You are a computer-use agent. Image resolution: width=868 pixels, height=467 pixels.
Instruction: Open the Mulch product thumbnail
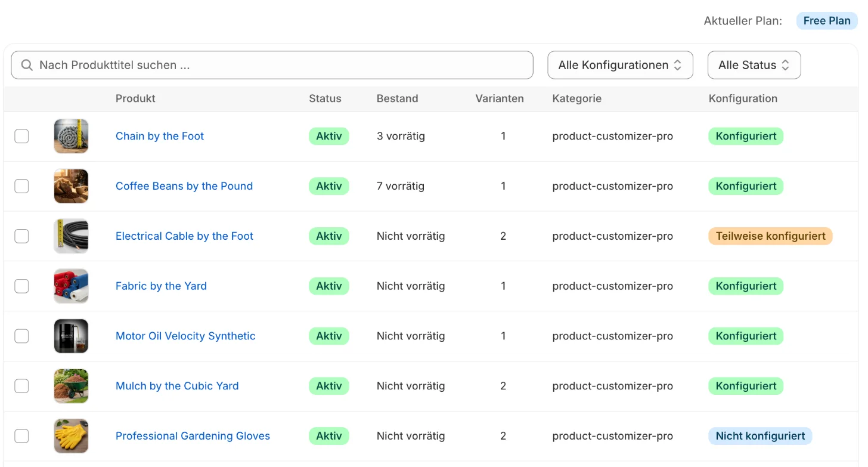(x=71, y=386)
